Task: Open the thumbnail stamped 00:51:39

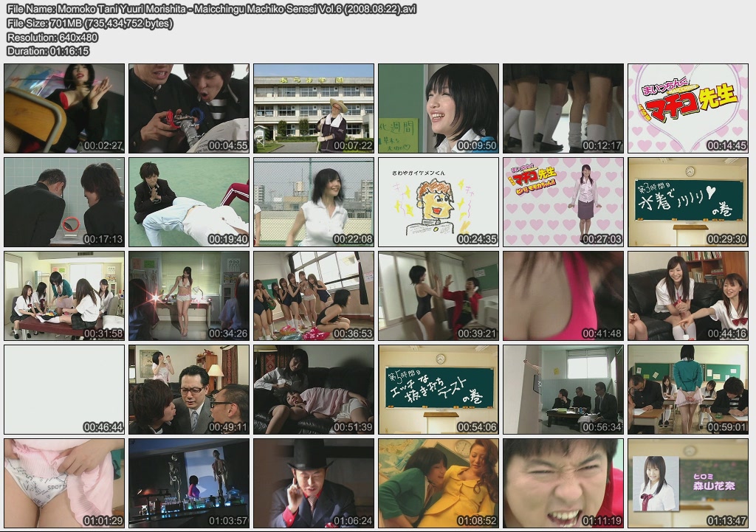Action: pos(314,390)
